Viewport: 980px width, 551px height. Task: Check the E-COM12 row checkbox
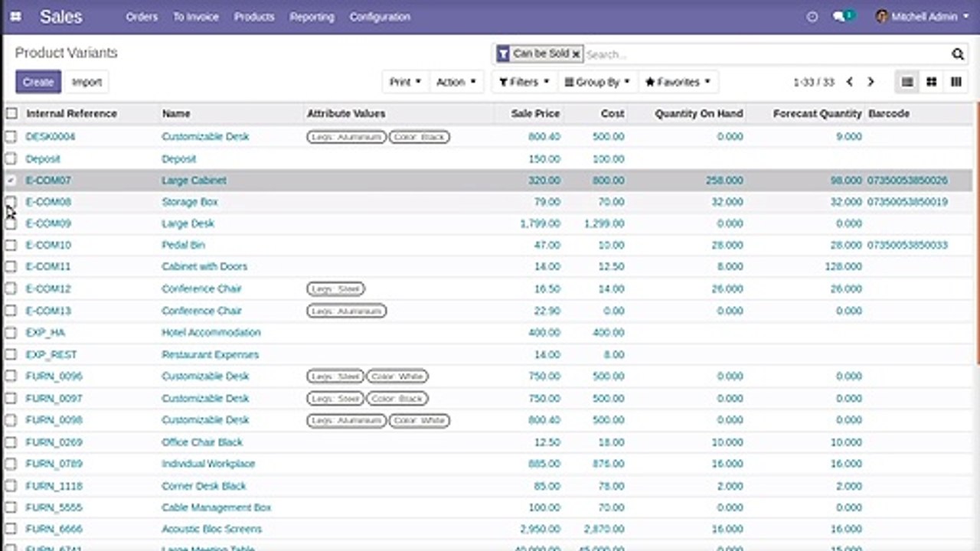[x=11, y=289]
